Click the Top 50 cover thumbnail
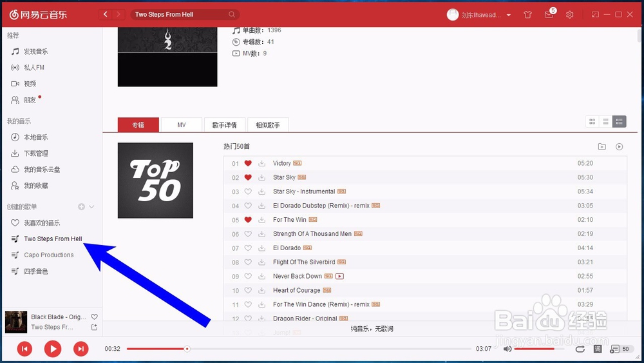Viewport: 644px width, 363px height. 155,181
